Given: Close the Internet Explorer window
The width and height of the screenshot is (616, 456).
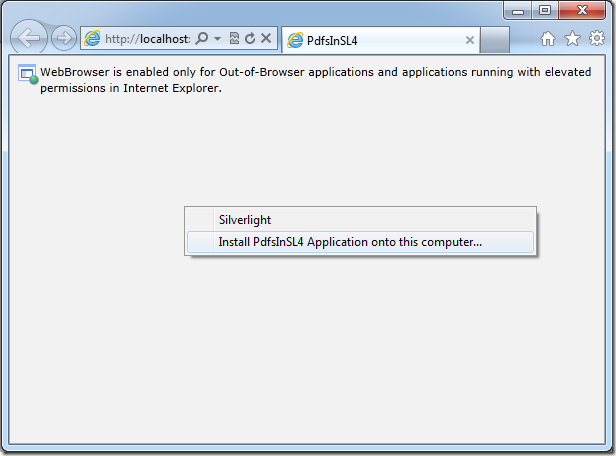Looking at the screenshot, I should 582,11.
